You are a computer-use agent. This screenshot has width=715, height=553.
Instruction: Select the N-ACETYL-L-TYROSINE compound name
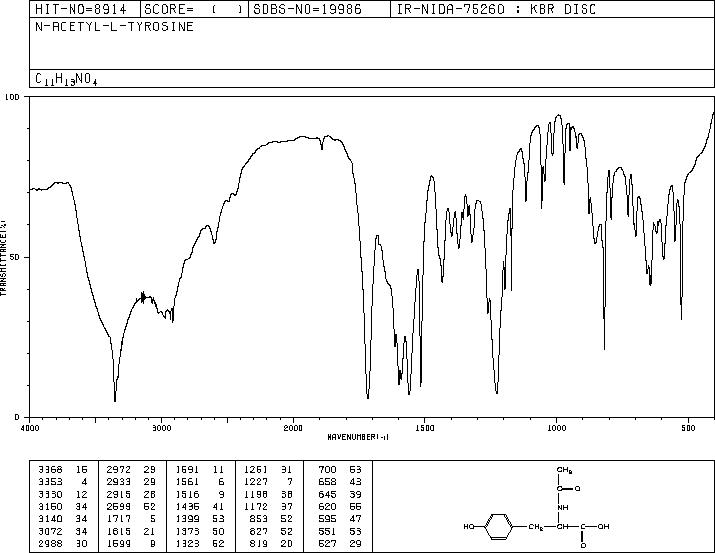pyautogui.click(x=114, y=27)
